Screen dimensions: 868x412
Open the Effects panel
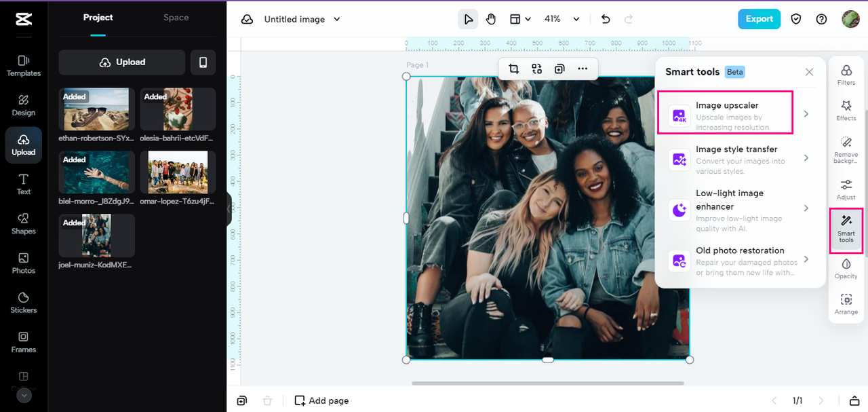(846, 111)
